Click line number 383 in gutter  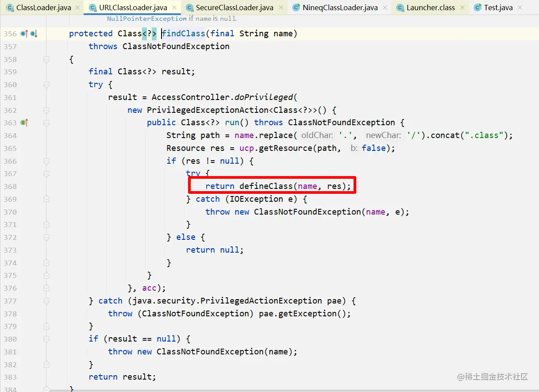pyautogui.click(x=10, y=377)
